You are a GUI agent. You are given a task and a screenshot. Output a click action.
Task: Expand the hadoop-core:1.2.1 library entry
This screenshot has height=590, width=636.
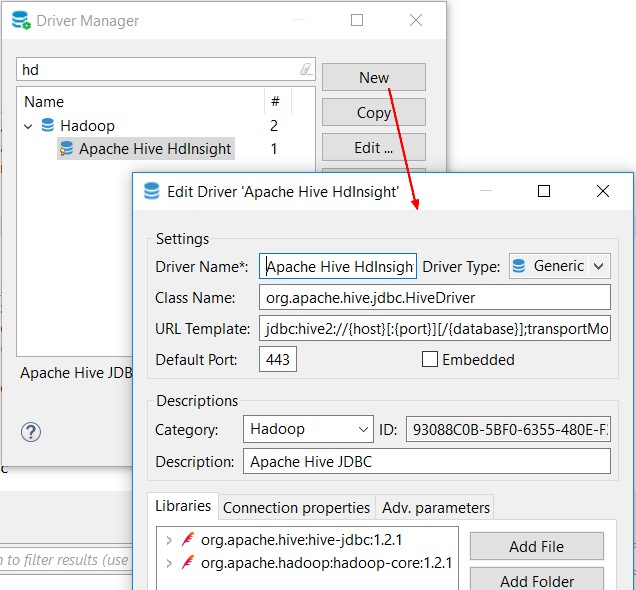167,563
